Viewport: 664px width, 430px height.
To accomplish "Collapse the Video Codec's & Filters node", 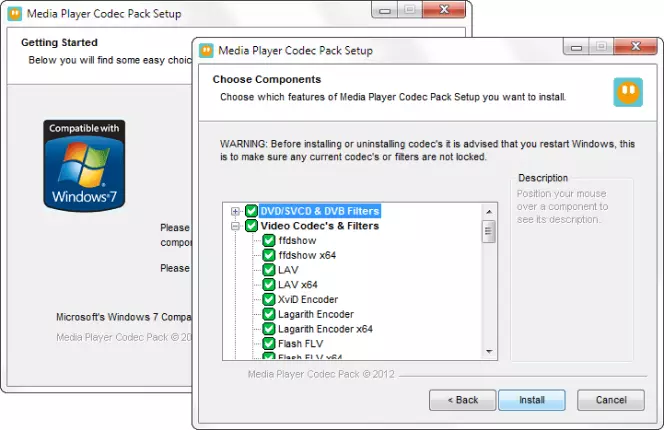I will 235,226.
